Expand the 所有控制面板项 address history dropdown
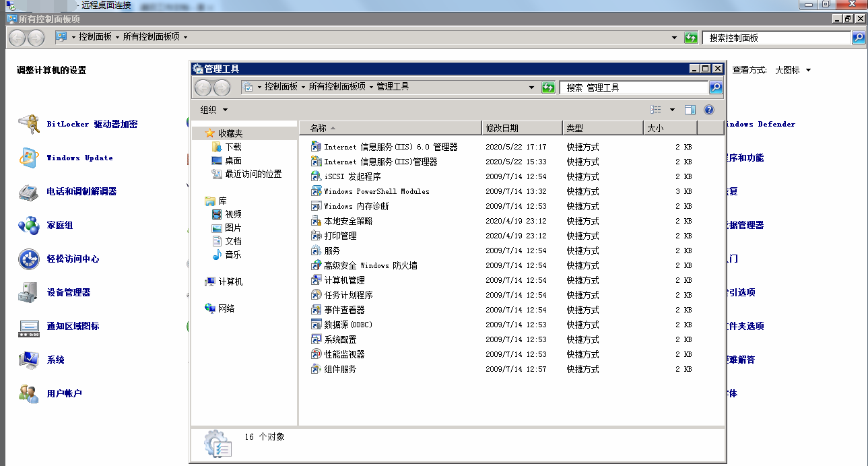The width and height of the screenshot is (868, 466). click(x=675, y=38)
